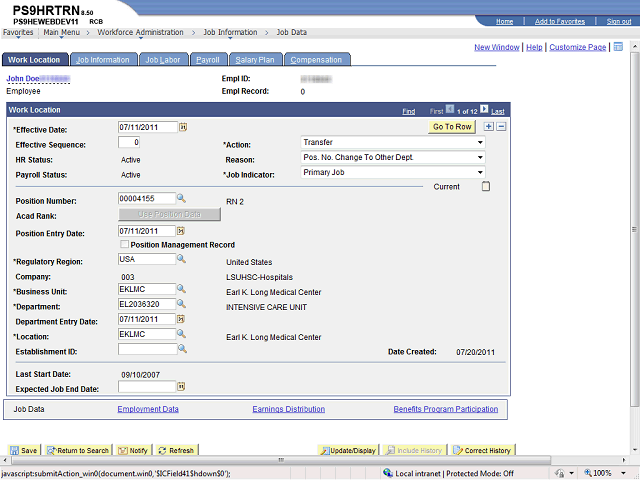Open the Current notes icon
Image resolution: width=640 pixels, height=480 pixels.
coord(486,187)
